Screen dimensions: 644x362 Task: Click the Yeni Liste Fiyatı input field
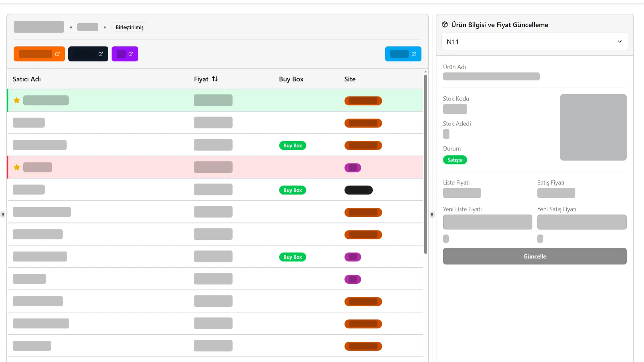coord(487,222)
